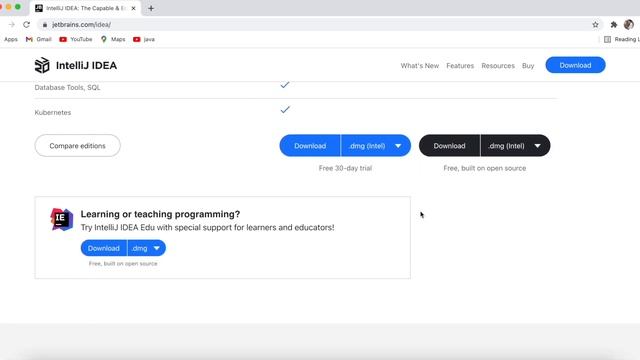640x360 pixels.
Task: Click the IntelliJ IDEA brand name text
Action: [x=86, y=65]
